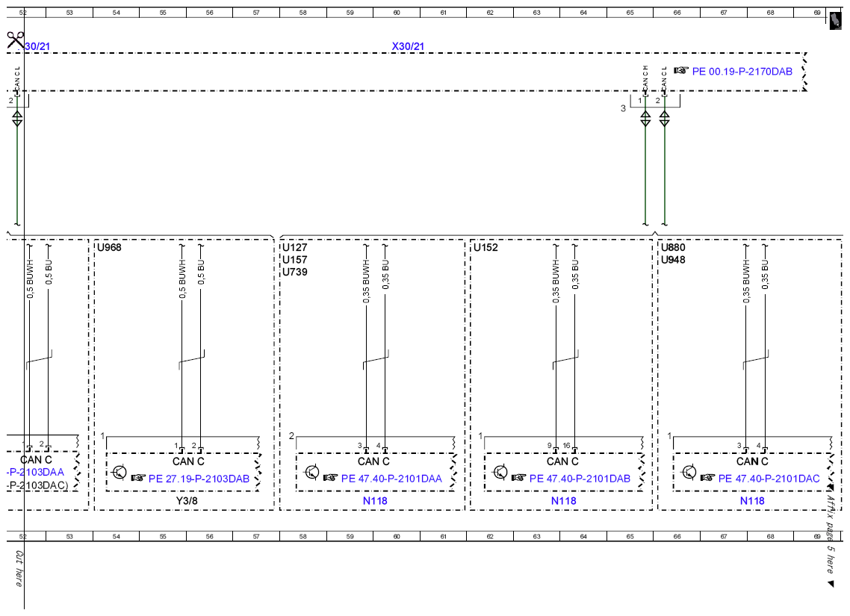Click the CAN C H pin label in X30/21

tap(645, 77)
